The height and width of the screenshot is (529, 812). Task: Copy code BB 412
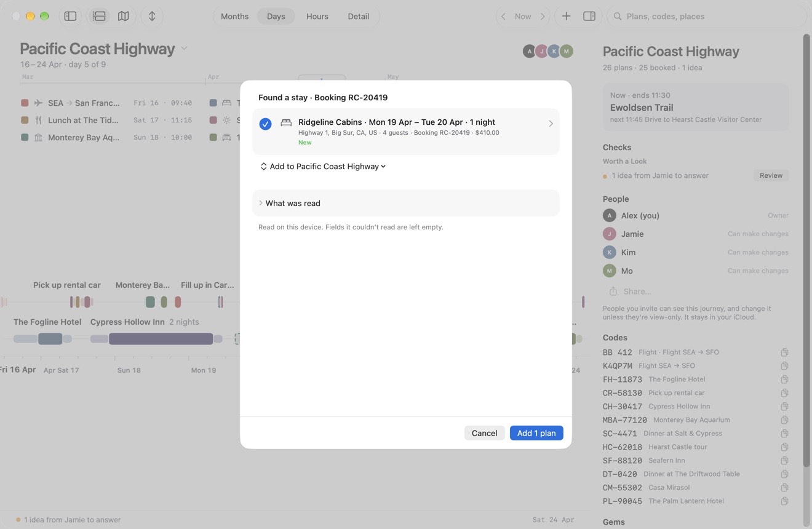[x=785, y=352]
